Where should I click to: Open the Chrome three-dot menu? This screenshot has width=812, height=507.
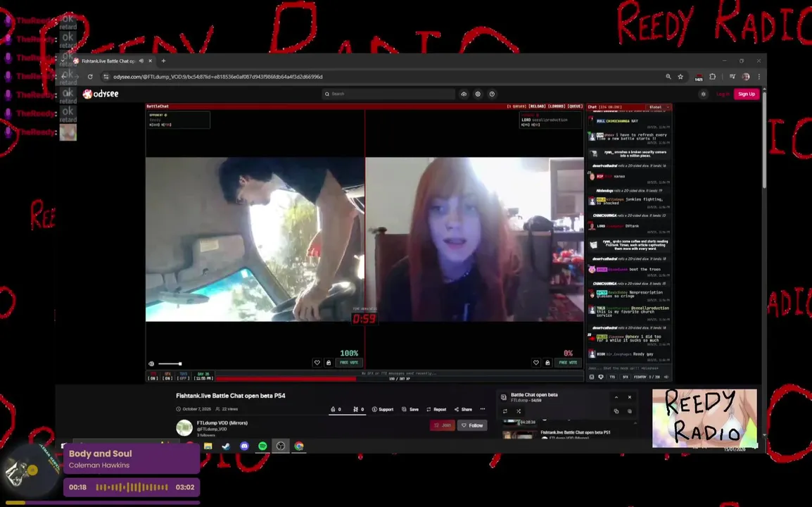759,77
